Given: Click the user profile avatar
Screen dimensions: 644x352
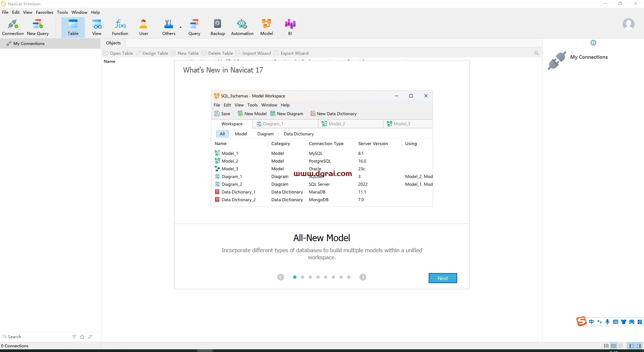Looking at the screenshot, I should 628,24.
